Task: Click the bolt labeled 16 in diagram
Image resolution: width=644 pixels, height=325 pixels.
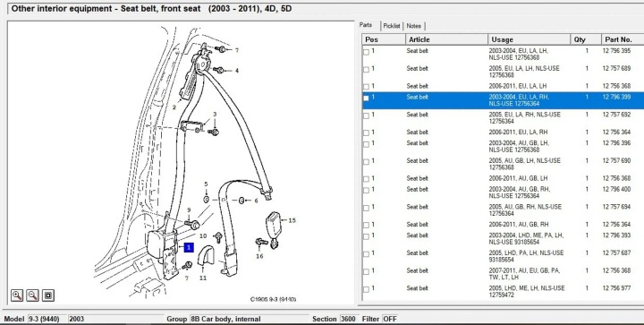Action: pos(261,242)
